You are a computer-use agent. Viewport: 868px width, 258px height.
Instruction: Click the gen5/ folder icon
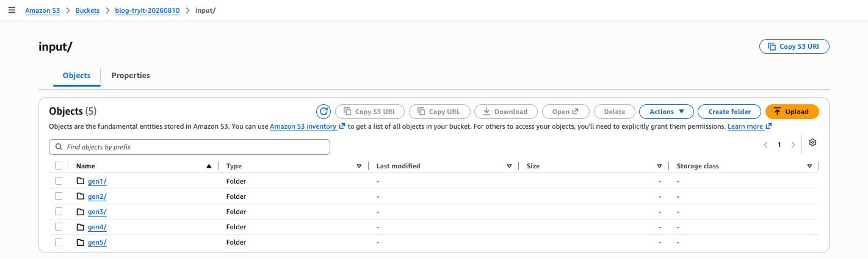(x=81, y=242)
